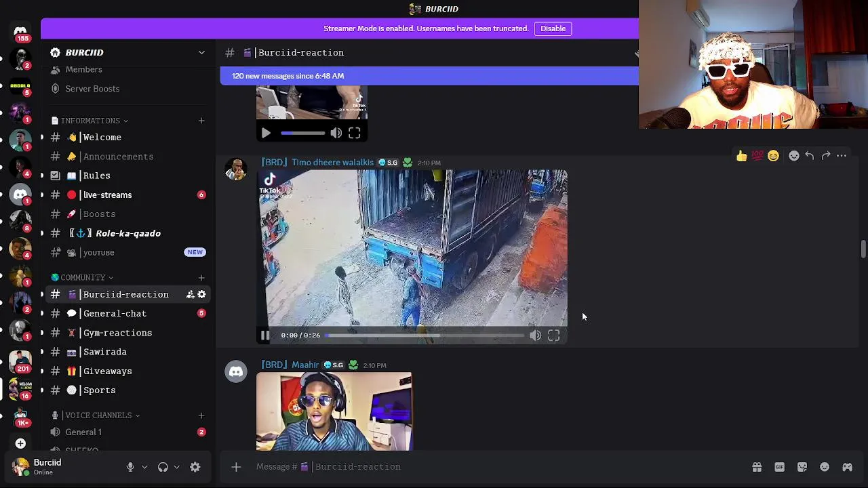Open Members list
This screenshot has width=868, height=488.
83,70
